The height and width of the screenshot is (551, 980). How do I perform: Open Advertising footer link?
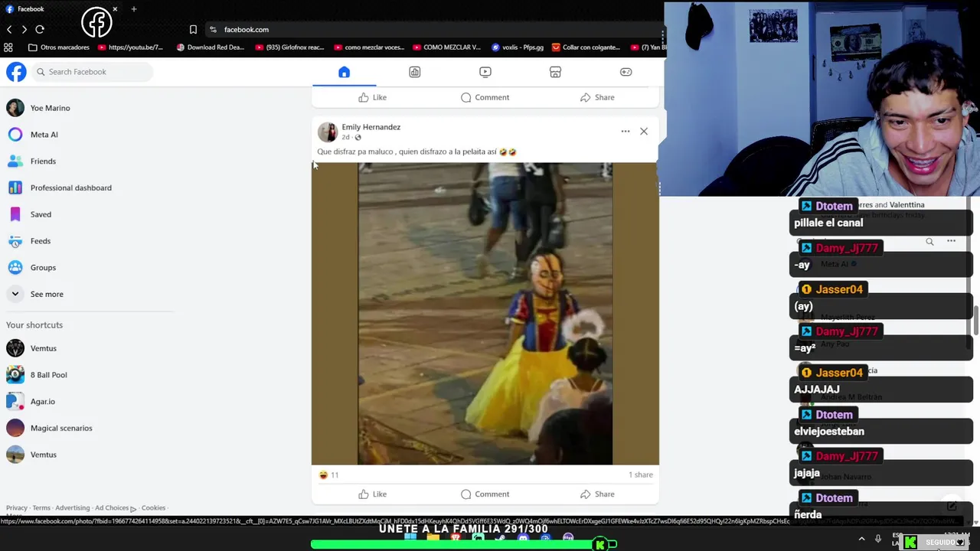(x=73, y=508)
